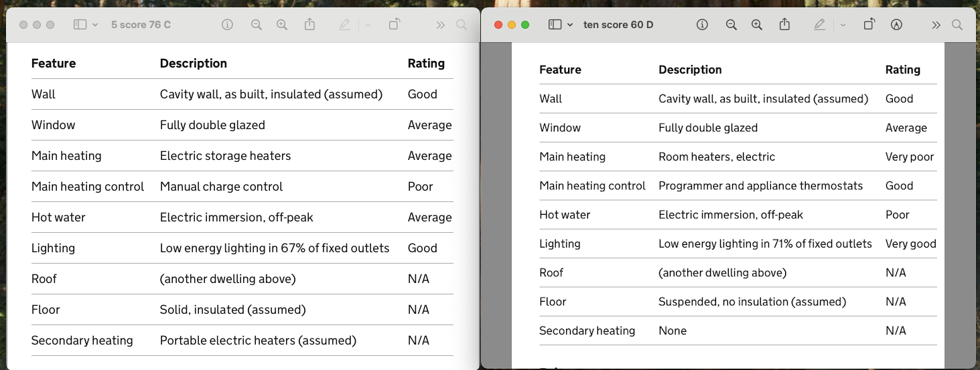Click the Share icon in '5 score 76 C'
The width and height of the screenshot is (980, 370).
pos(309,25)
